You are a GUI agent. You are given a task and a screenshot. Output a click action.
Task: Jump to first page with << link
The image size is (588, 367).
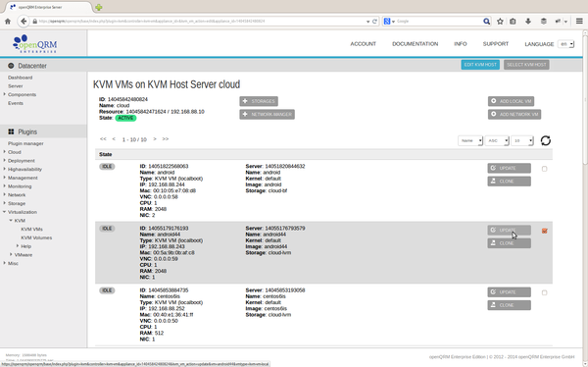[x=103, y=139]
